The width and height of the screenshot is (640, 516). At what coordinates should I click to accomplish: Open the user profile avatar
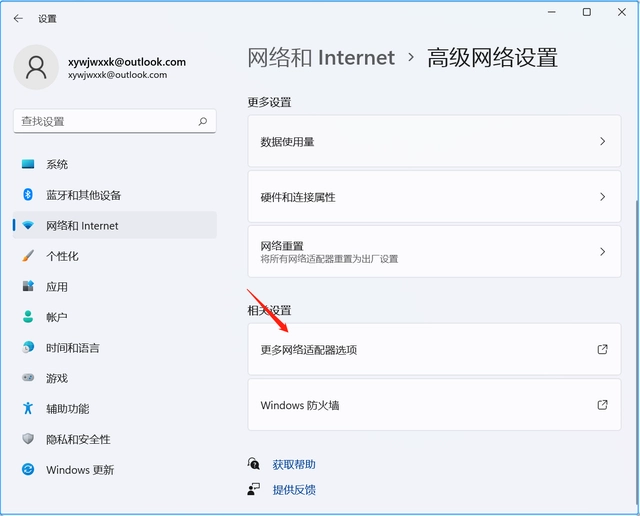tap(36, 67)
